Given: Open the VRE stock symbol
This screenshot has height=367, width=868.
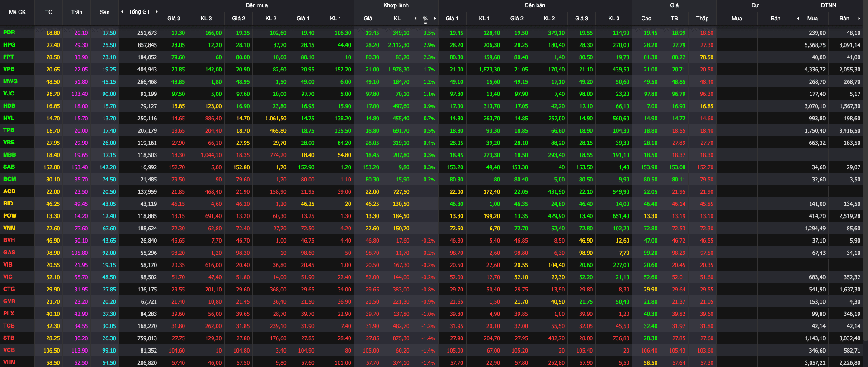Looking at the screenshot, I should pos(9,143).
